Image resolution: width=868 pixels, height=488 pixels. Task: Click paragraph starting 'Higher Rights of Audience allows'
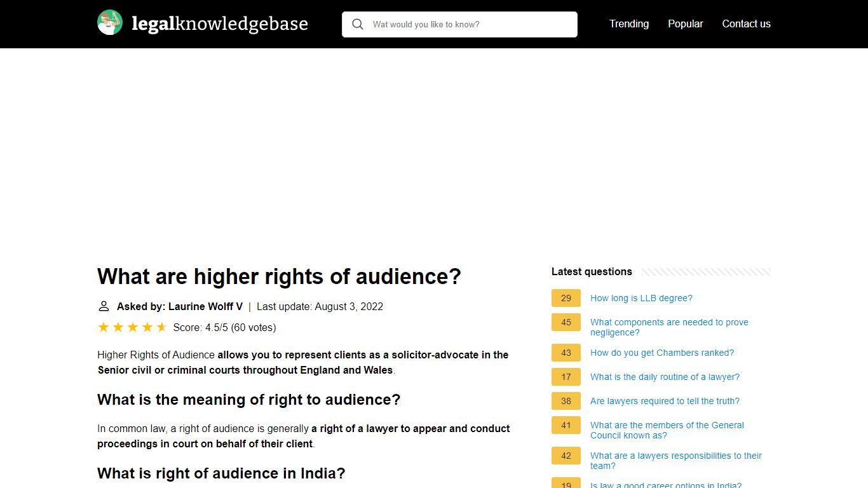click(x=303, y=362)
